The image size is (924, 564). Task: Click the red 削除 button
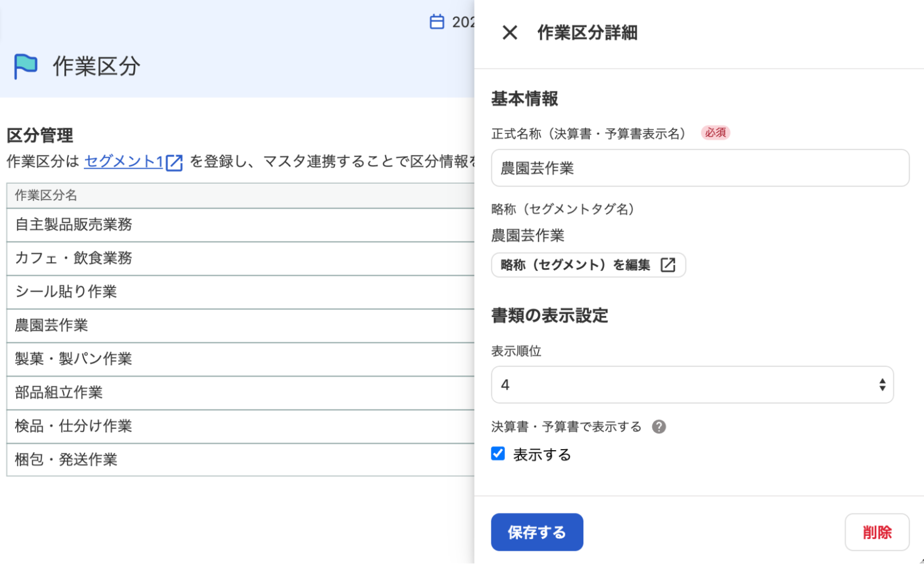[877, 532]
